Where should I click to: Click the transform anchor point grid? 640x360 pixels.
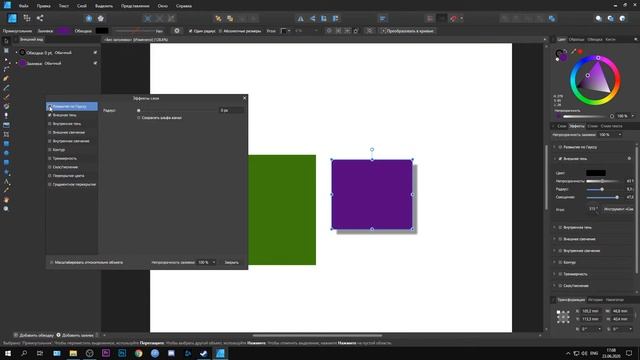pyautogui.click(x=563, y=316)
